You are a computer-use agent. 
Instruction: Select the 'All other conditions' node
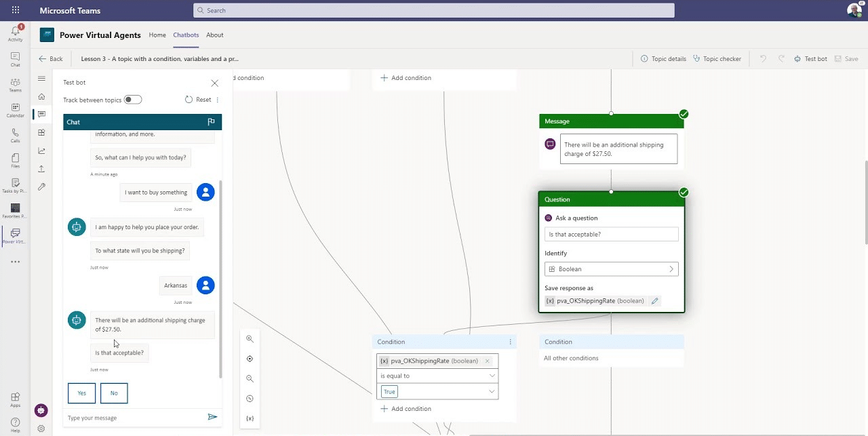611,350
